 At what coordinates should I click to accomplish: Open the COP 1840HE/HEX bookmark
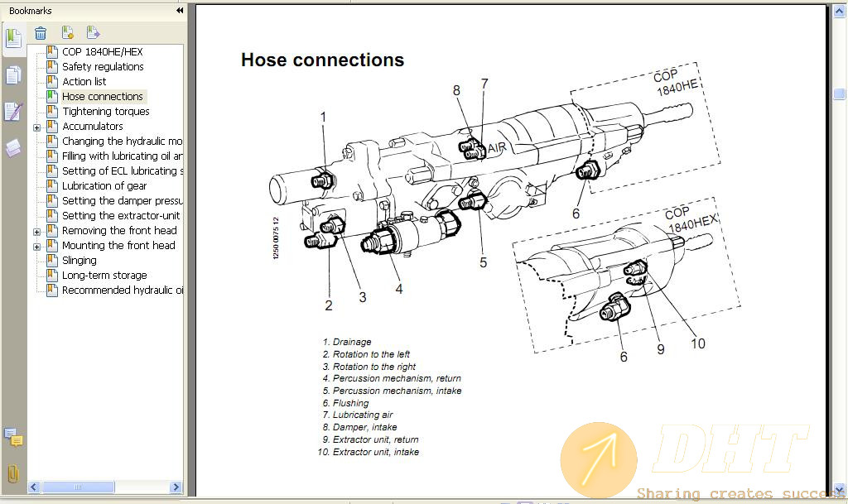point(102,52)
